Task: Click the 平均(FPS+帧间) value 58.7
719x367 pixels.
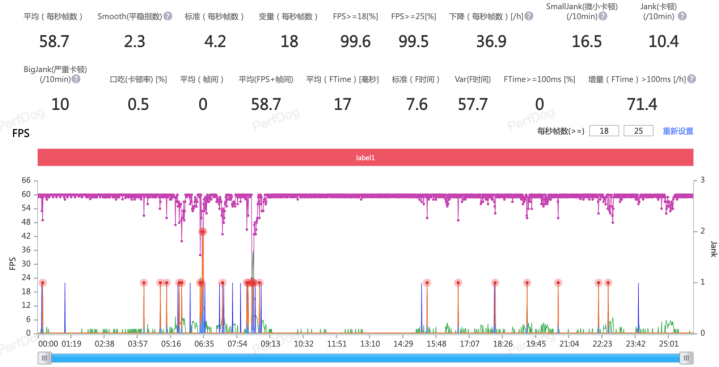Action: pos(266,105)
